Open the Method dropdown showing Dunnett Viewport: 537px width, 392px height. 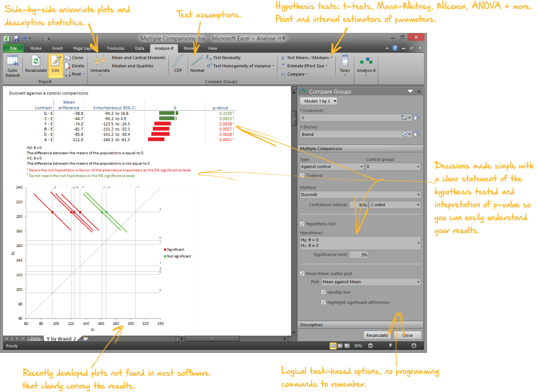click(360, 195)
